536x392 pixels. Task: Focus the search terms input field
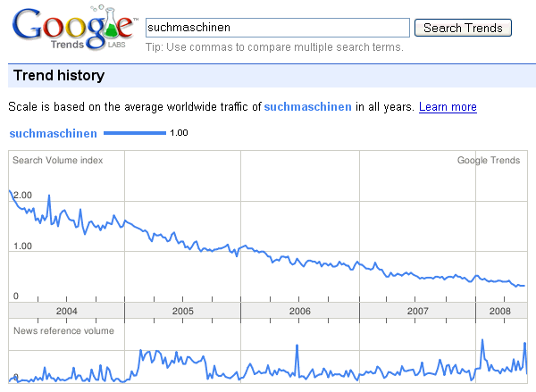coord(276,28)
